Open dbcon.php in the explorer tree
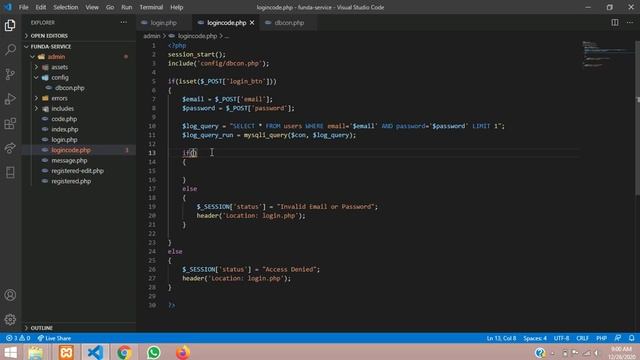640x360 pixels. click(x=70, y=88)
